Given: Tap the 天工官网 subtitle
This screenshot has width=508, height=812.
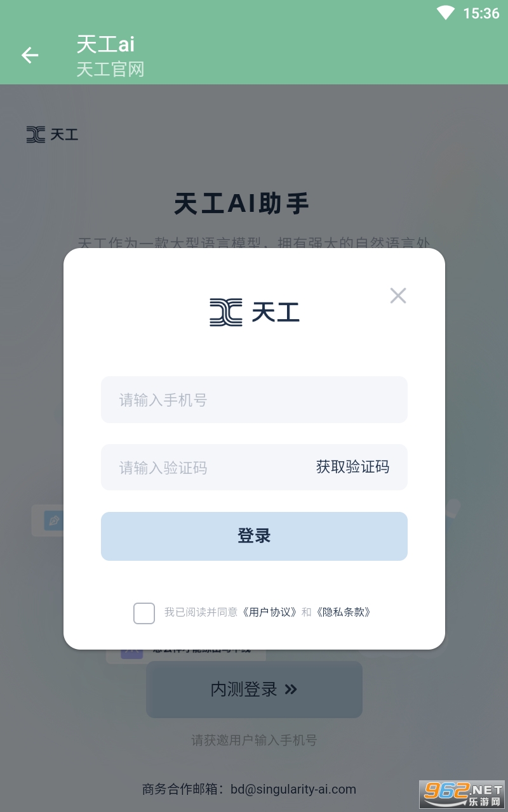Looking at the screenshot, I should click(110, 69).
